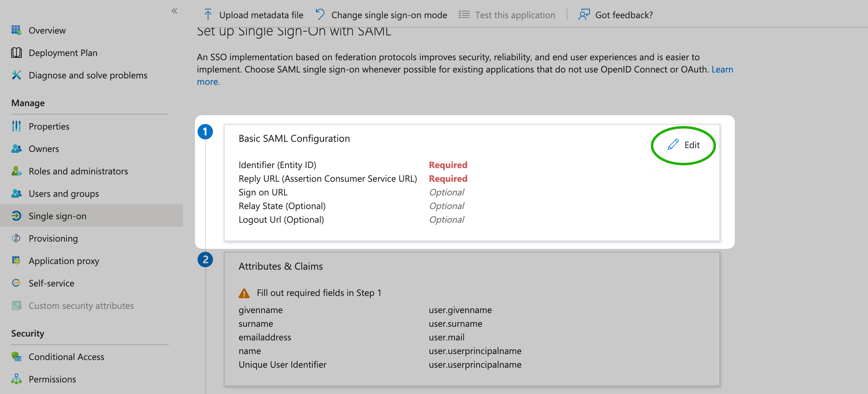
Task: Open Provisioning sync icon
Action: pyautogui.click(x=16, y=238)
